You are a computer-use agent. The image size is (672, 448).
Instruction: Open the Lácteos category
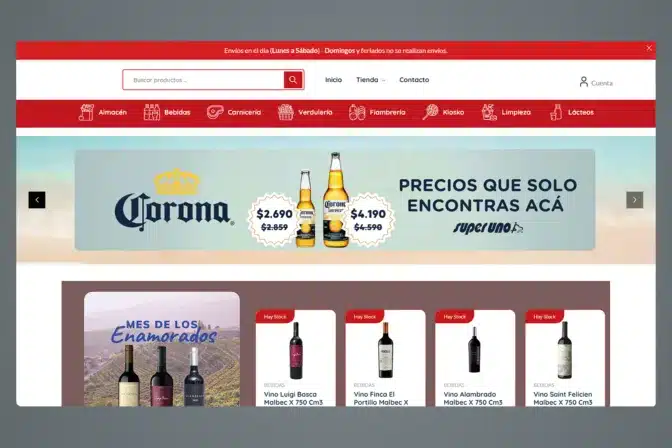(581, 112)
